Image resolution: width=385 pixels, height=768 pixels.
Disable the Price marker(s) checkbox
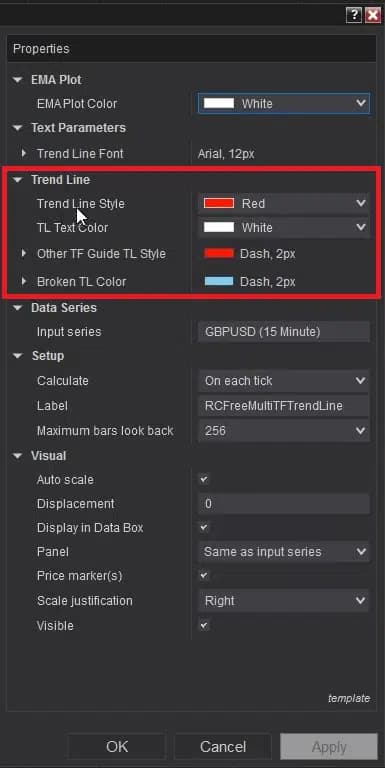[x=204, y=576]
